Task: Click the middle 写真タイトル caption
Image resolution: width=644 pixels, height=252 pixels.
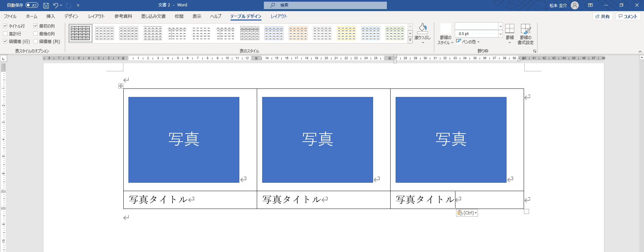Action: click(x=291, y=200)
